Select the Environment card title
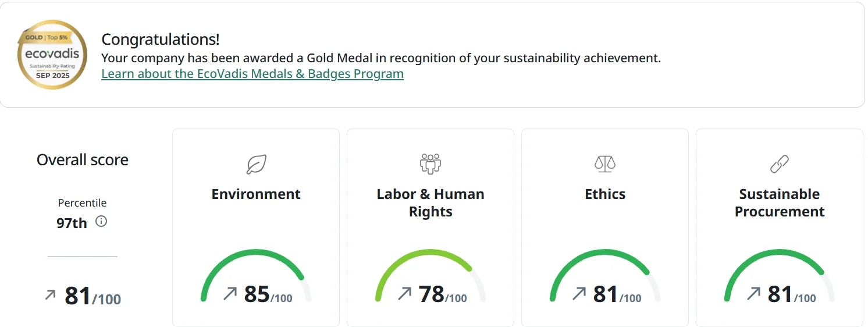868x327 pixels. 256,194
